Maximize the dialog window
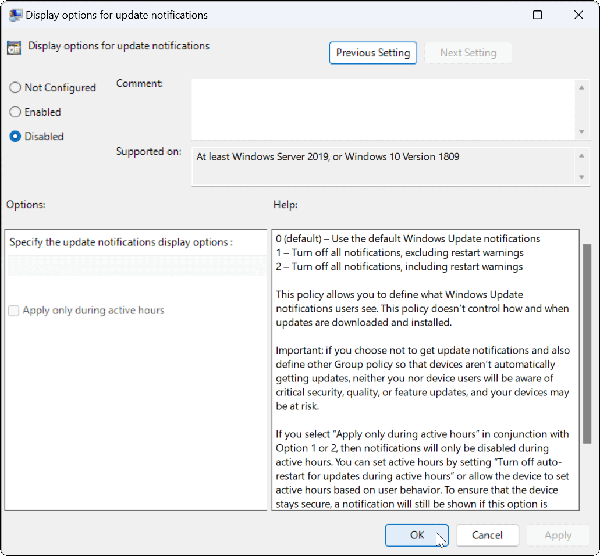600x560 pixels. [x=537, y=15]
